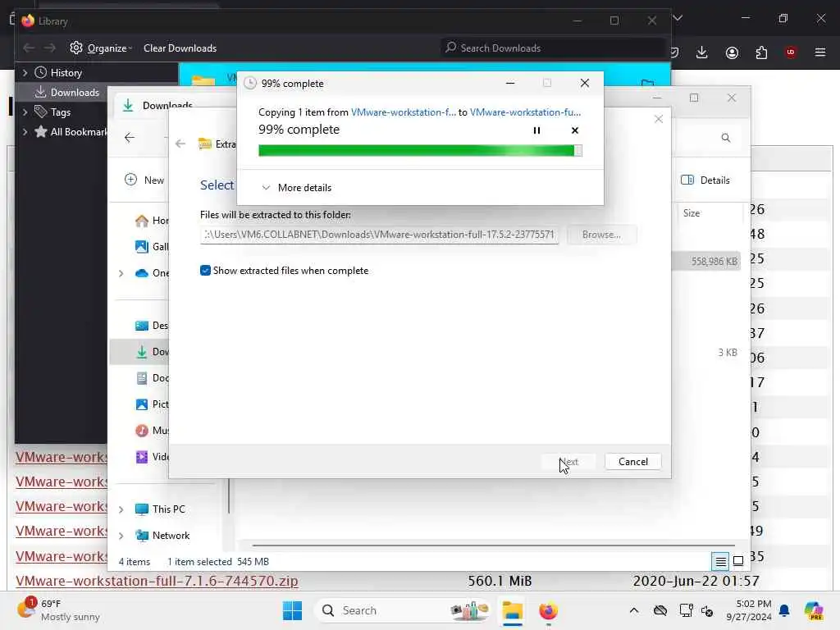The width and height of the screenshot is (840, 630).
Task: Open Documents in Explorer sidebar
Action: (x=152, y=377)
